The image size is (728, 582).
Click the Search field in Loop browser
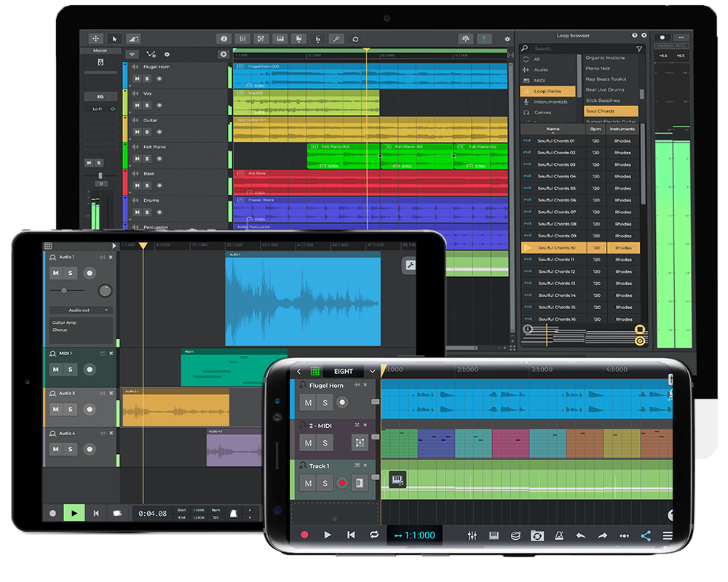click(575, 49)
